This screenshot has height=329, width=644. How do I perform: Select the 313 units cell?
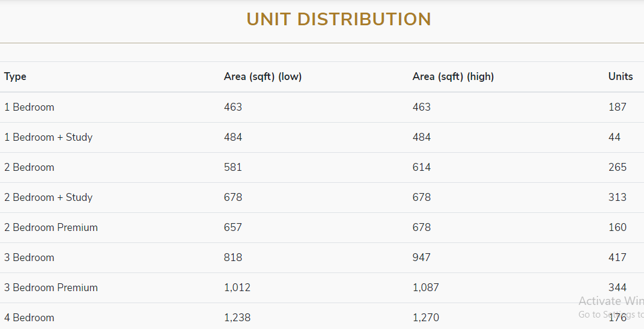[617, 197]
